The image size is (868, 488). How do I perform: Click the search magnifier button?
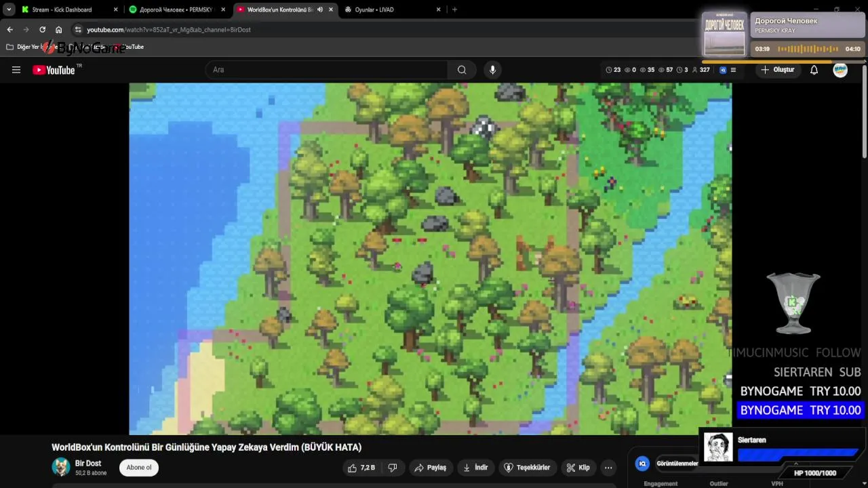tap(462, 70)
